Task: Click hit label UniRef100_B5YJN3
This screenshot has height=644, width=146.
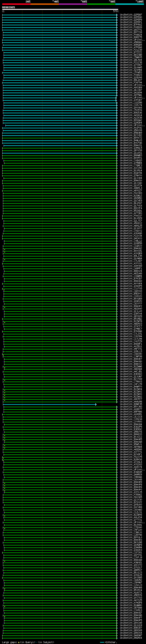Action: tap(131, 407)
